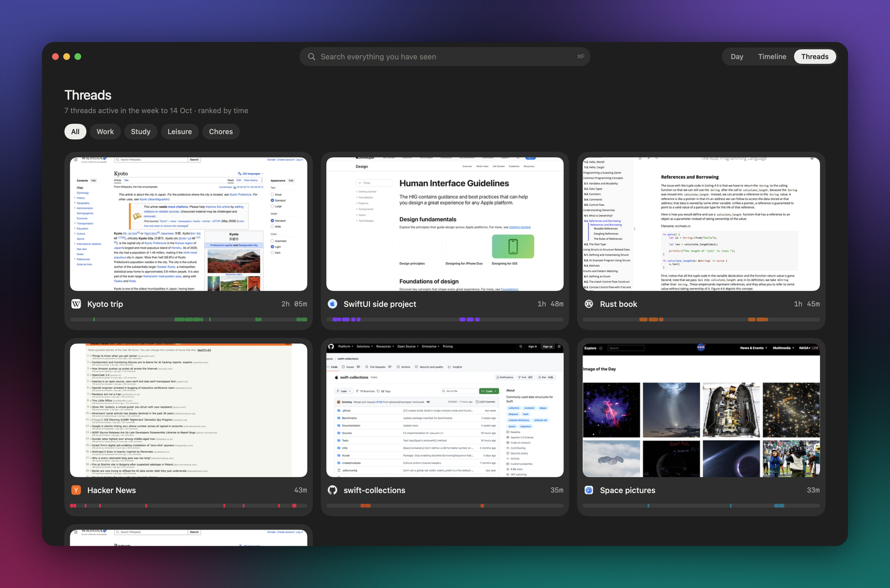Click the 'SwiftUI side project' thread title
The width and height of the screenshot is (890, 588).
[x=380, y=304]
